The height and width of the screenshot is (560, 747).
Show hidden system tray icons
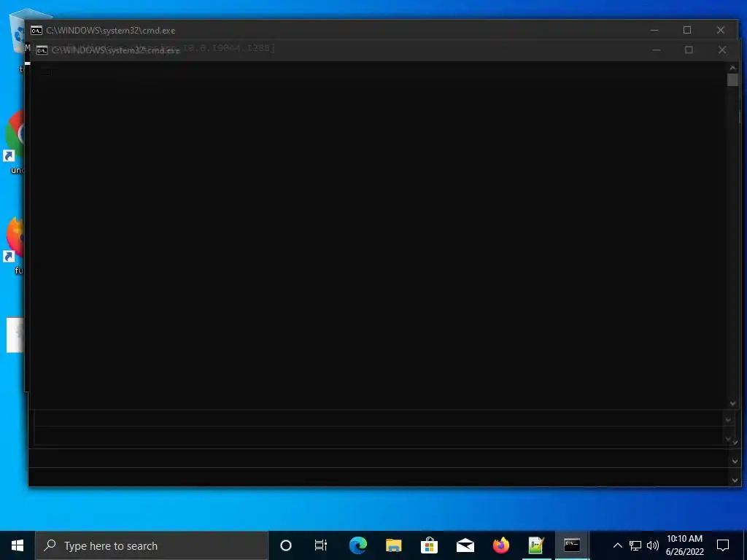pyautogui.click(x=617, y=545)
